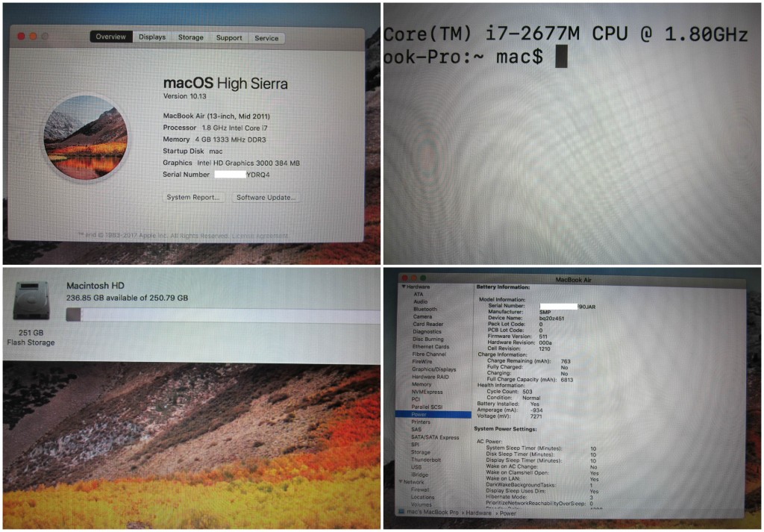764x532 pixels.
Task: Select PCI in the sidebar
Action: (x=416, y=399)
